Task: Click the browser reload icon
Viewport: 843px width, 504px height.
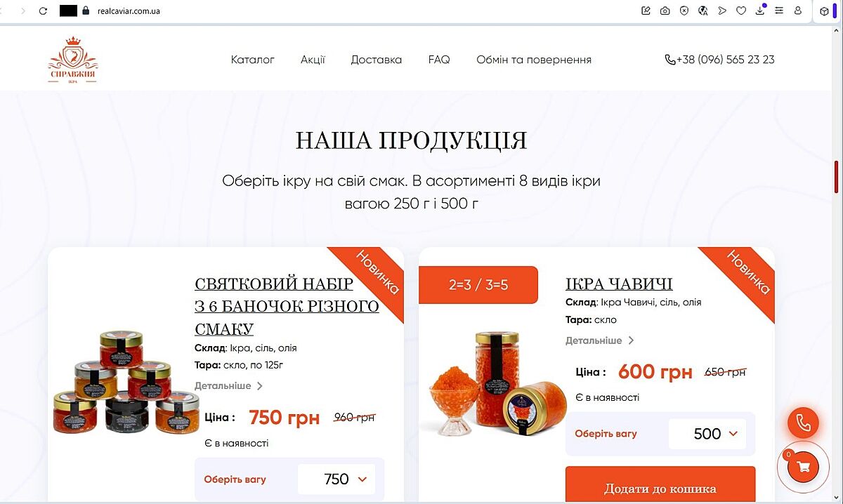Action: click(x=43, y=11)
